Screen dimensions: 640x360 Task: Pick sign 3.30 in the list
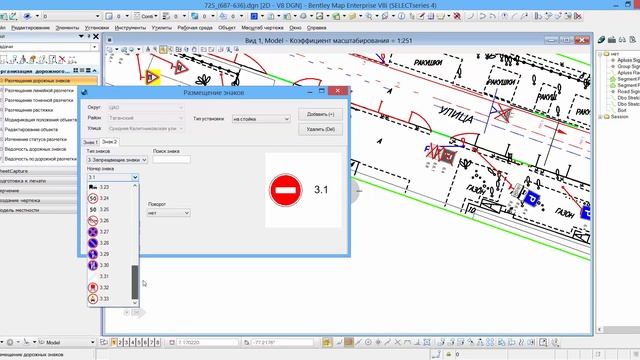point(110,265)
